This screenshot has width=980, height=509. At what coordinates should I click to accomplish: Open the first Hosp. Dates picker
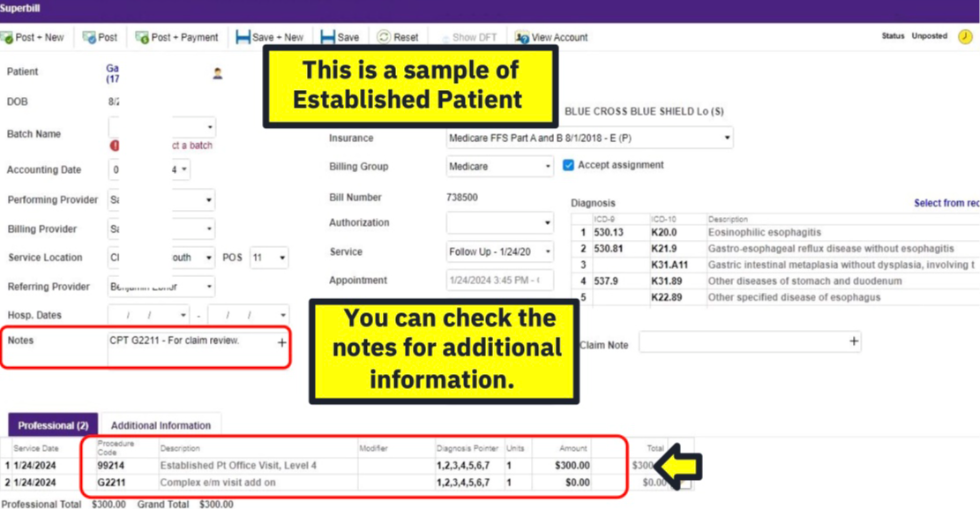point(183,315)
